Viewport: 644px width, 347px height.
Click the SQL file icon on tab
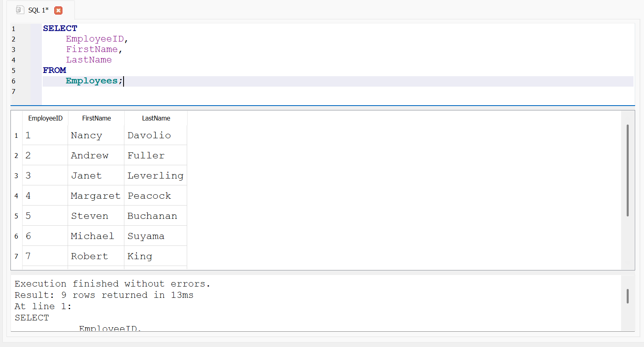[x=20, y=10]
